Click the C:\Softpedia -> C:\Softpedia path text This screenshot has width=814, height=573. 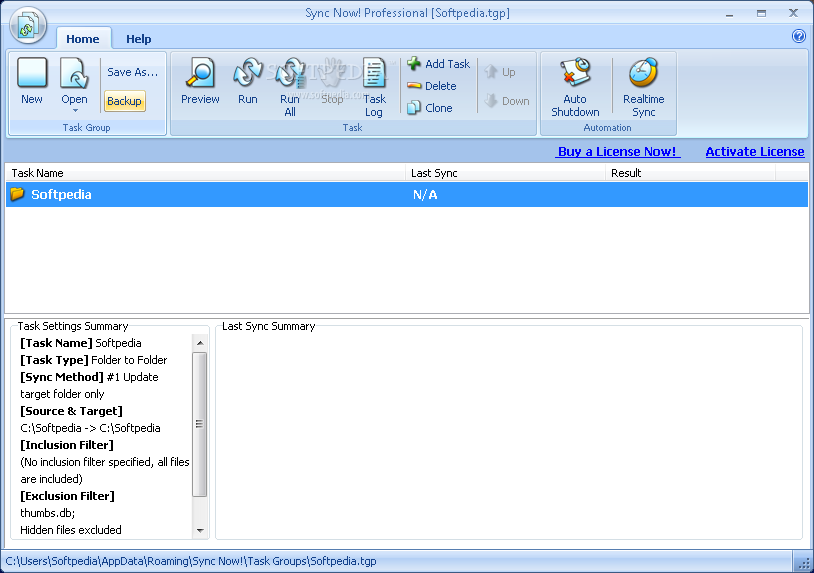tap(90, 428)
